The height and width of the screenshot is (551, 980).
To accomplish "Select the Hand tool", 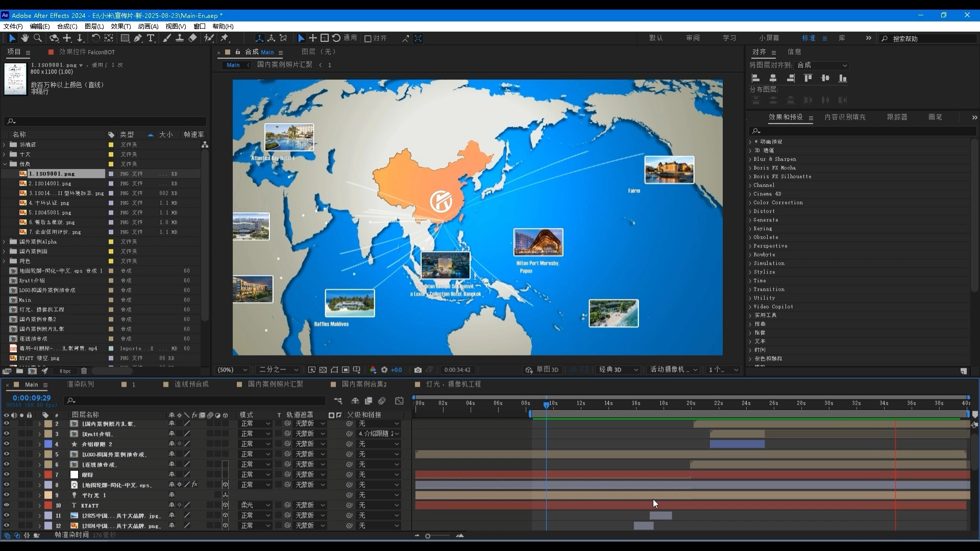I will tap(24, 38).
